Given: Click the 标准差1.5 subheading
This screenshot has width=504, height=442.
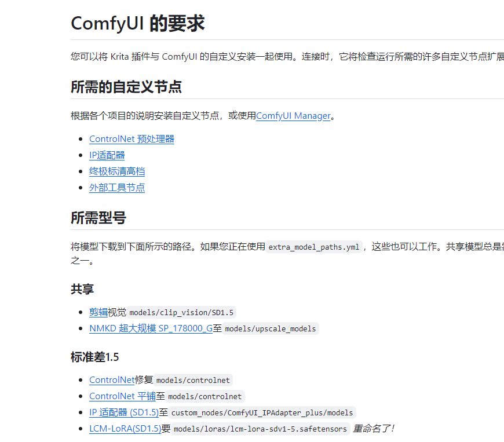Looking at the screenshot, I should (x=94, y=357).
